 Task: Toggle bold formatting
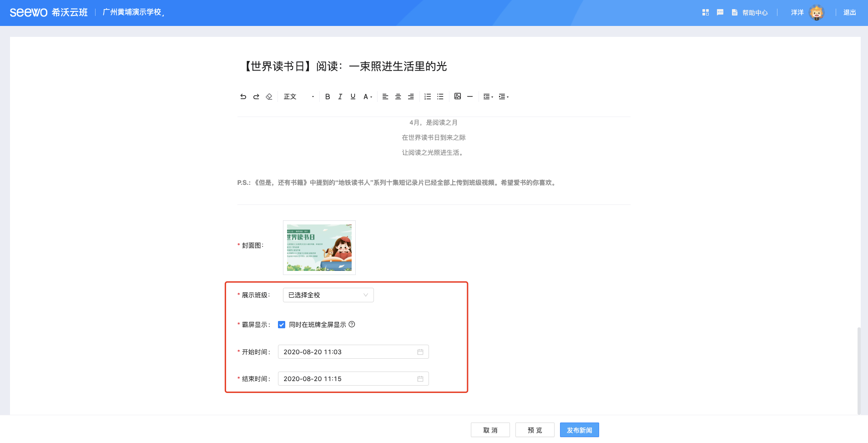327,97
